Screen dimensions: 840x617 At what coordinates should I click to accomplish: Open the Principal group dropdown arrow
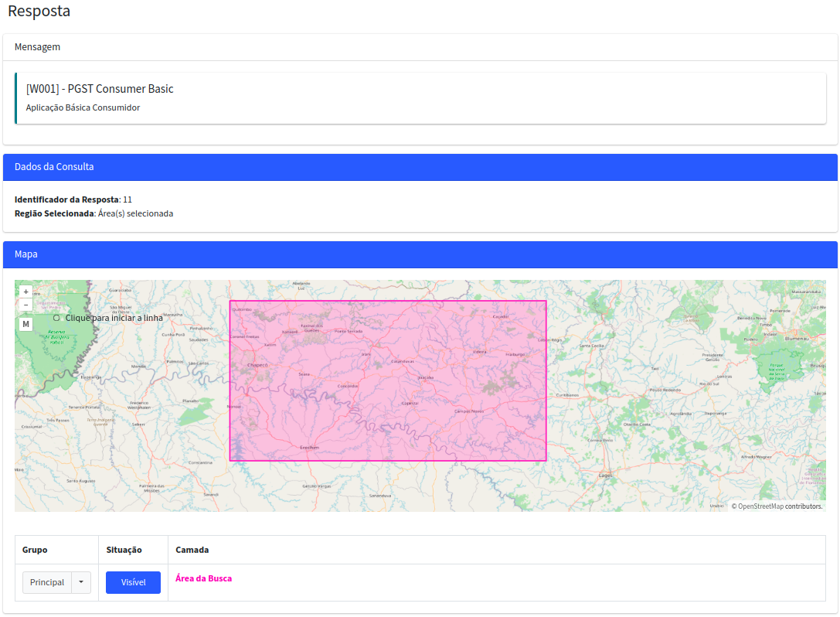click(81, 582)
